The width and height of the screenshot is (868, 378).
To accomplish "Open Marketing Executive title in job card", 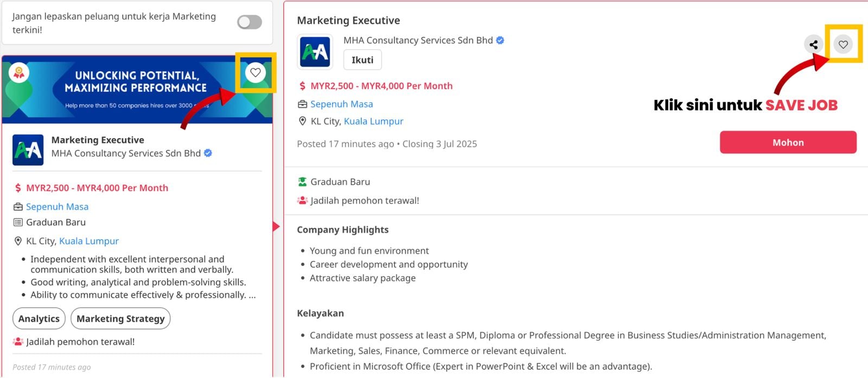I will (x=98, y=140).
